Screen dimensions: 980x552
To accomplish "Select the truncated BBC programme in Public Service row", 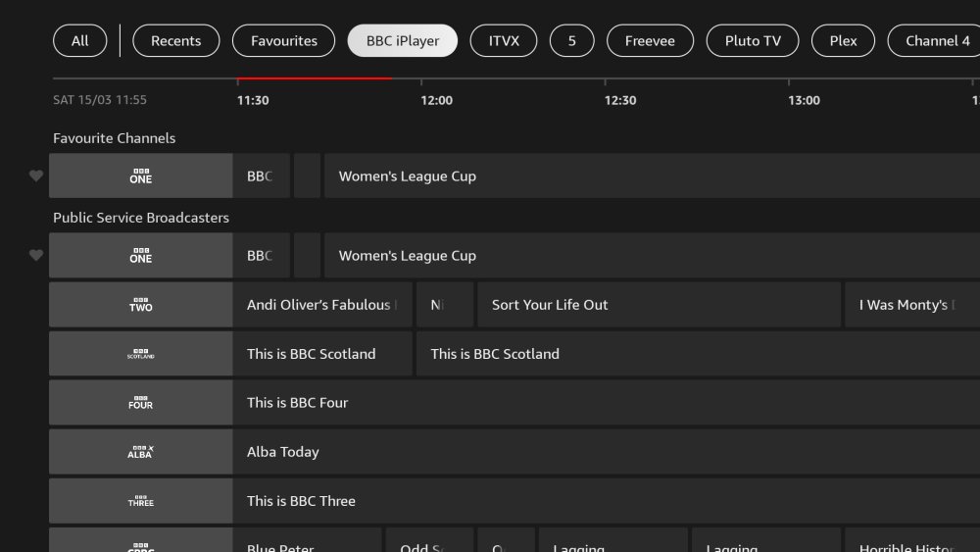I will (x=262, y=256).
